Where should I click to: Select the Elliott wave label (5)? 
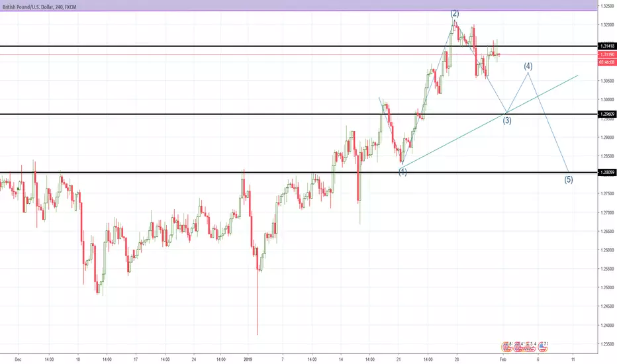pyautogui.click(x=569, y=180)
